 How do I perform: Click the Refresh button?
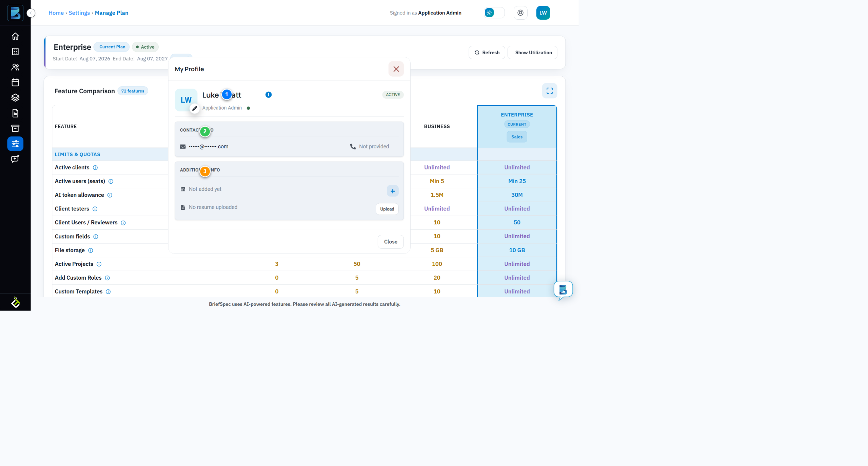click(x=487, y=53)
